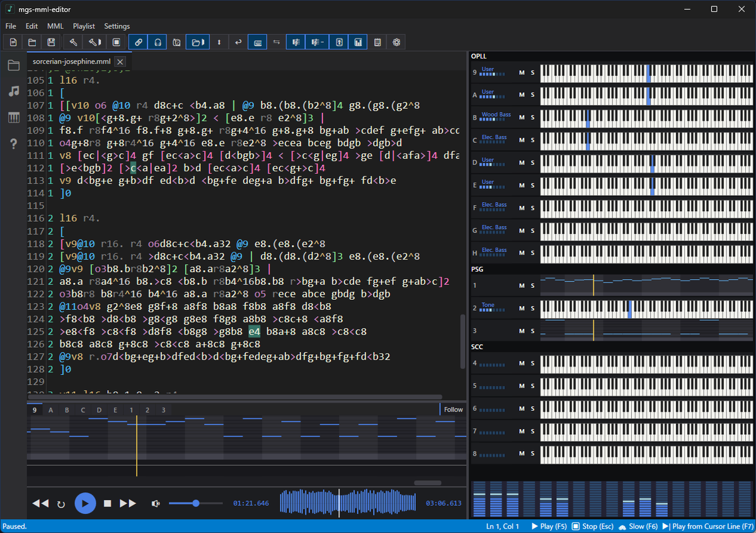The image size is (756, 533).
Task: Stop playback with the square button
Action: click(107, 503)
